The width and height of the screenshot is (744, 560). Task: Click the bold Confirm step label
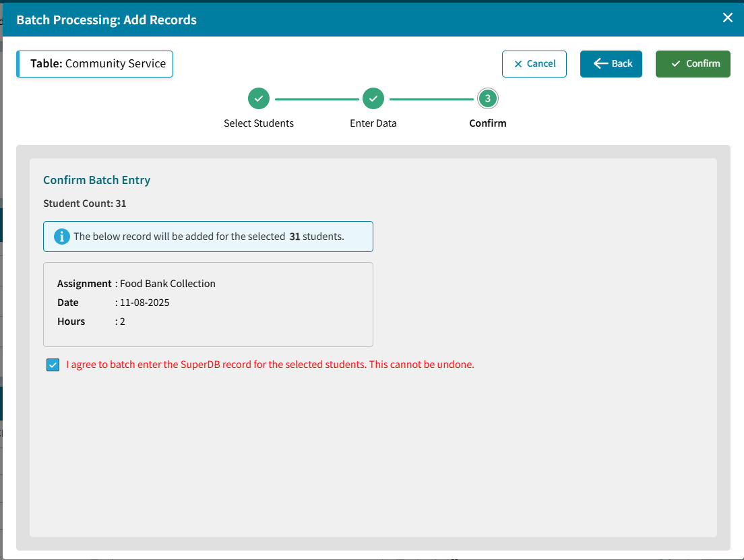pyautogui.click(x=488, y=123)
